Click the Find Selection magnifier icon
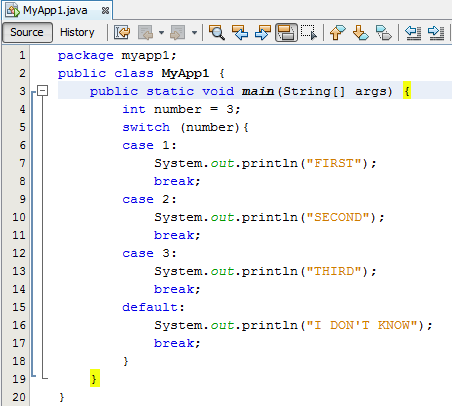Screen dimensions: 452x406 [x=217, y=33]
